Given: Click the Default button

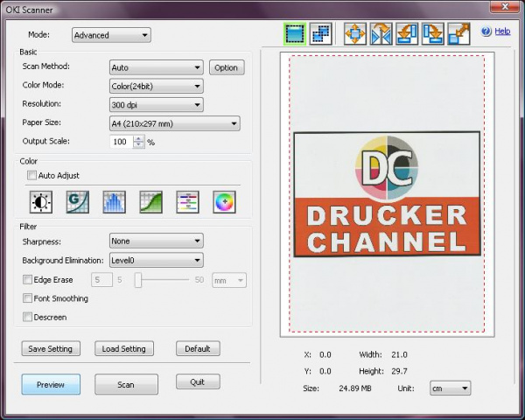Looking at the screenshot, I should [198, 348].
